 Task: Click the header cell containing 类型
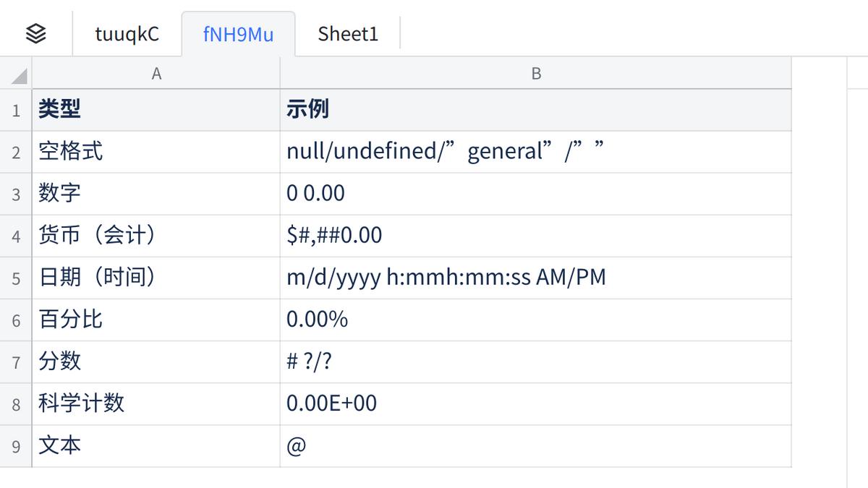156,109
